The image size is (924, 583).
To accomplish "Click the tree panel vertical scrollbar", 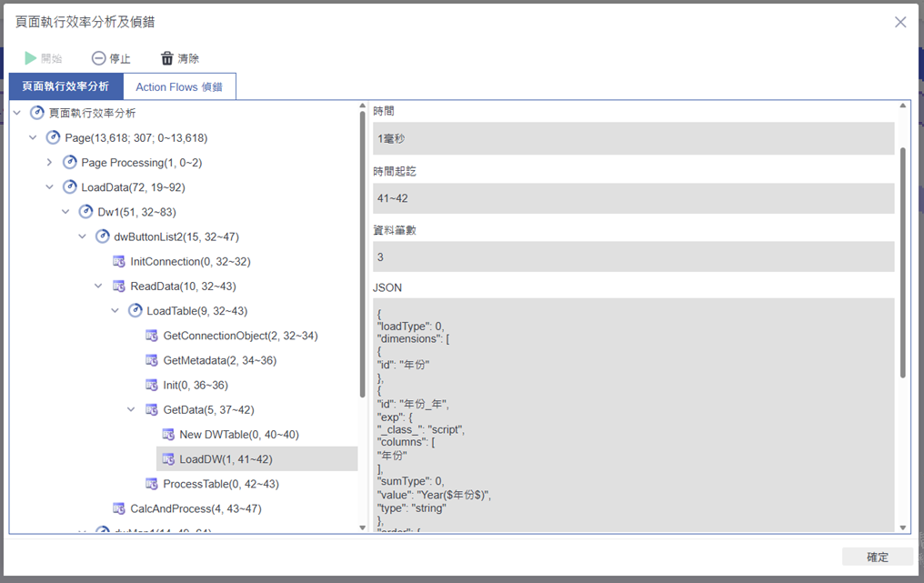I will click(x=363, y=255).
